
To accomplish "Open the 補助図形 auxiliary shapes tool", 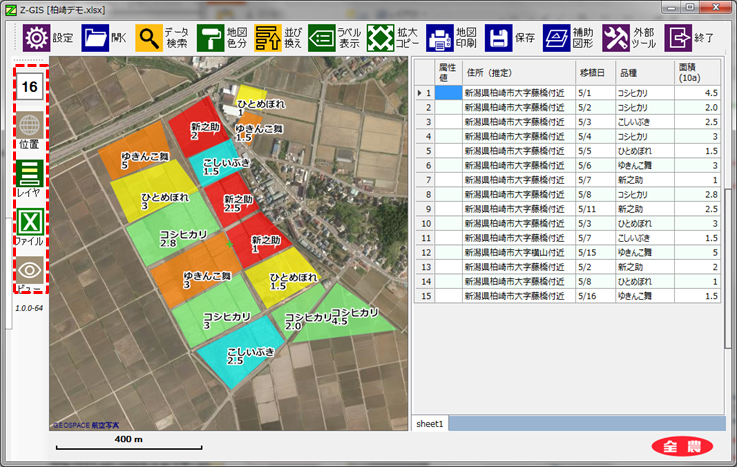I will tap(557, 38).
